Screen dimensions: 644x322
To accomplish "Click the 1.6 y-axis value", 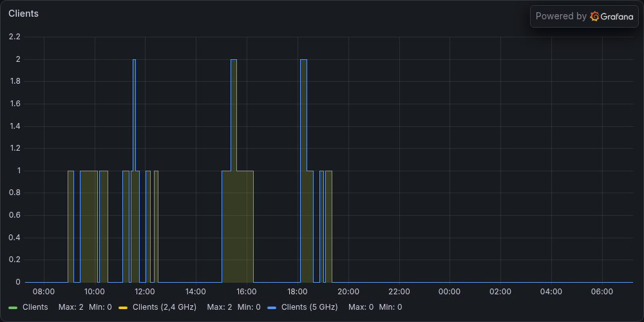I will tap(14, 104).
